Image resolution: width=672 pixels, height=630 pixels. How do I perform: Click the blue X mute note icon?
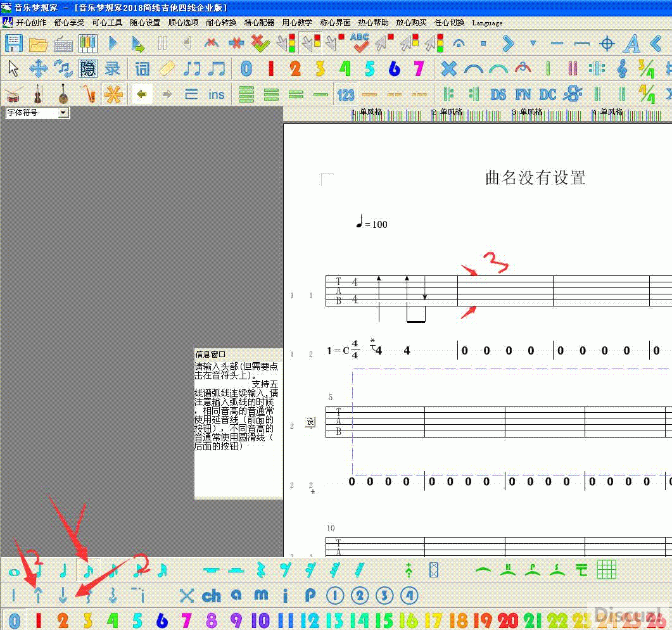pos(186,595)
